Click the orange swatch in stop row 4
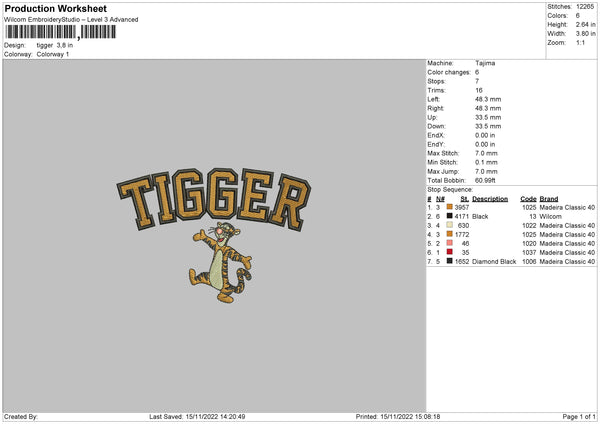Viewport: 600px width, 424px height. click(x=450, y=234)
